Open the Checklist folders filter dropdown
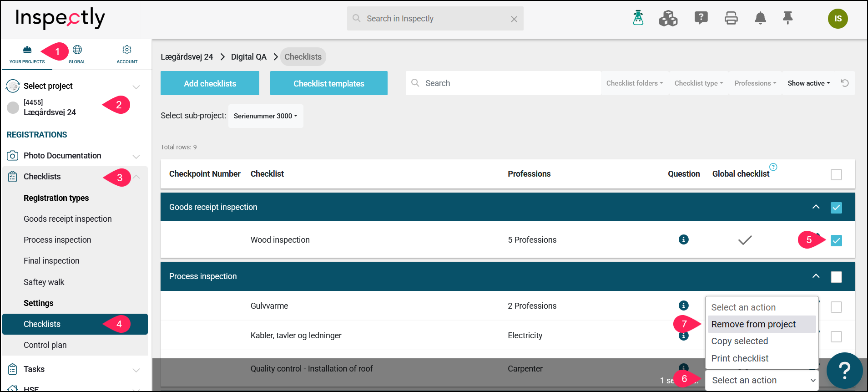868x392 pixels. click(635, 83)
